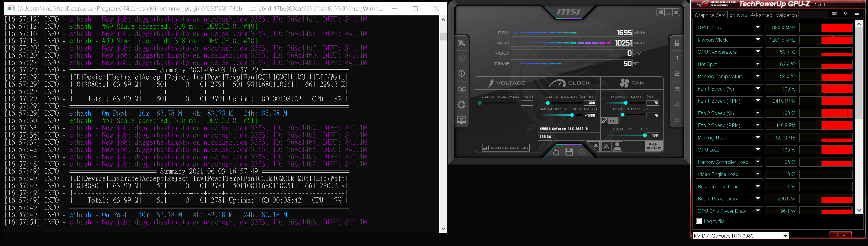
Task: Open the Board Power Draw dropdown
Action: click(x=758, y=199)
